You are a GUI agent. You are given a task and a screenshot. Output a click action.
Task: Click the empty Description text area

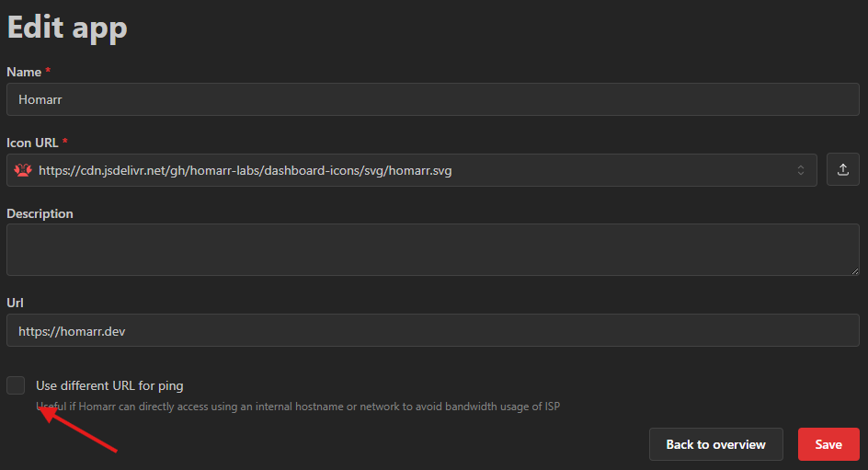(432, 249)
